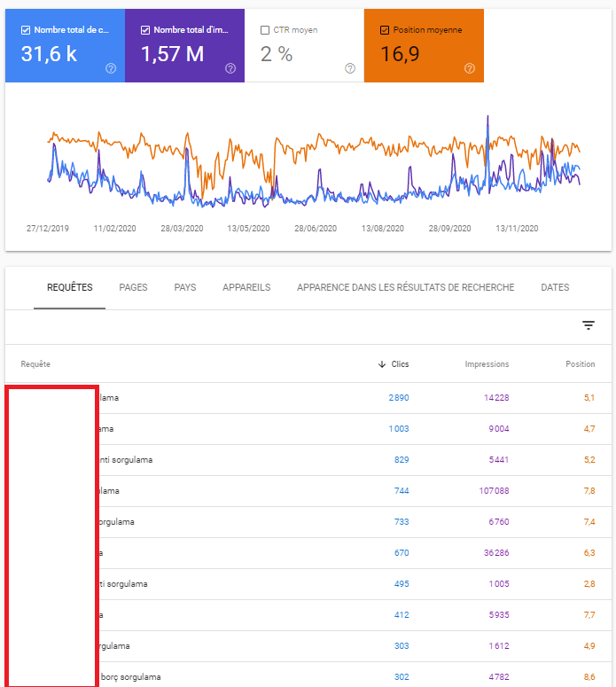616x687 pixels.
Task: Open help icon on CTR moyen card
Action: tap(350, 68)
